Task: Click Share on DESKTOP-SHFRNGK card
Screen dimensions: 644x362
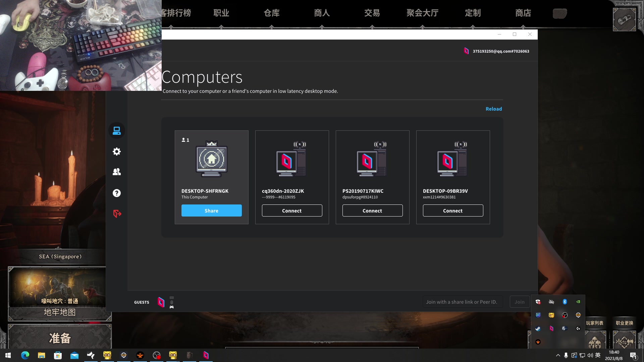Action: pos(212,210)
